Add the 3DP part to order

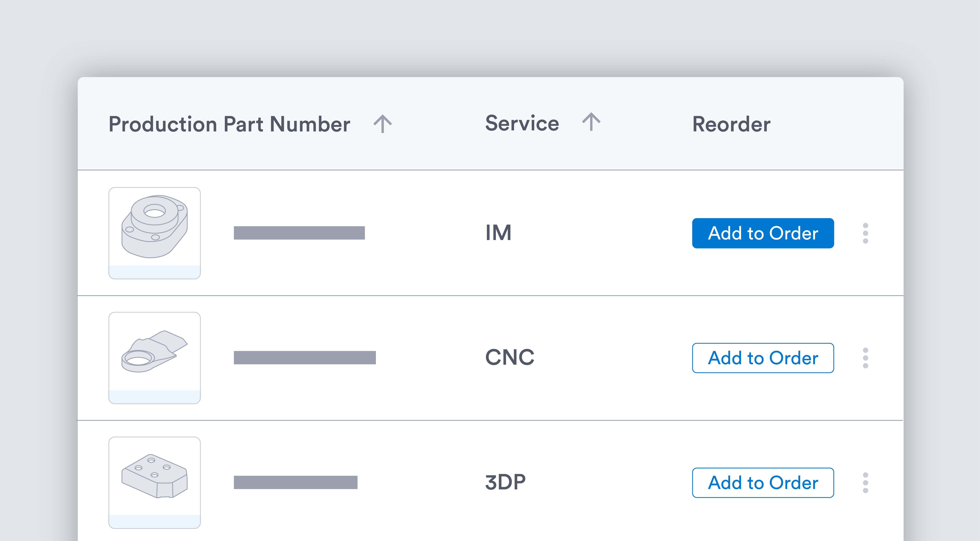click(x=763, y=482)
